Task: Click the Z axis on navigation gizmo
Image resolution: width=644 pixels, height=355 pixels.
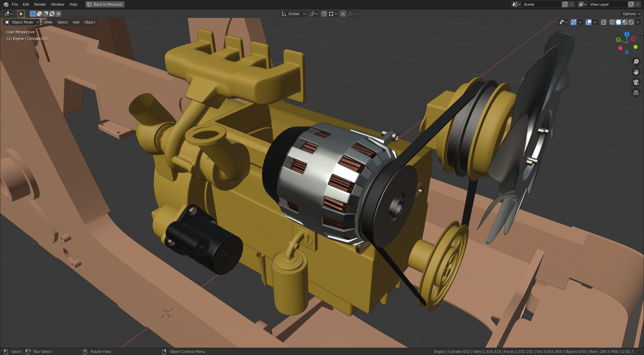Action: pos(627,34)
